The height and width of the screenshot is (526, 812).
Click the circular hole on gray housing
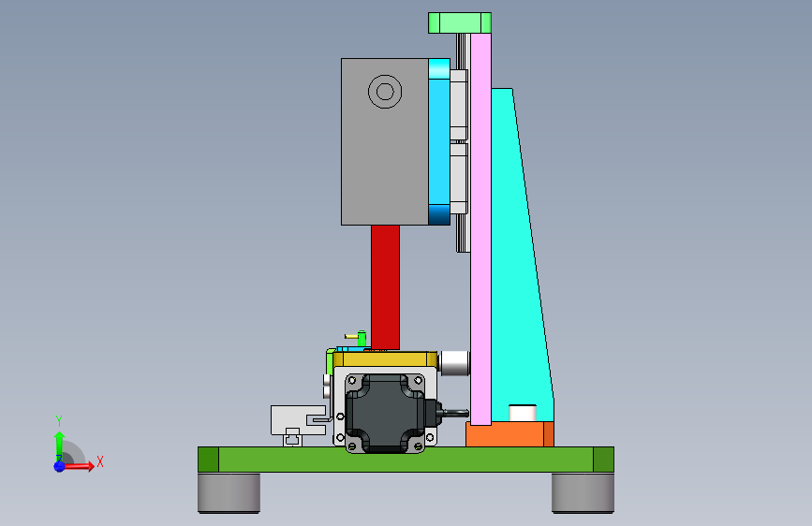point(385,92)
